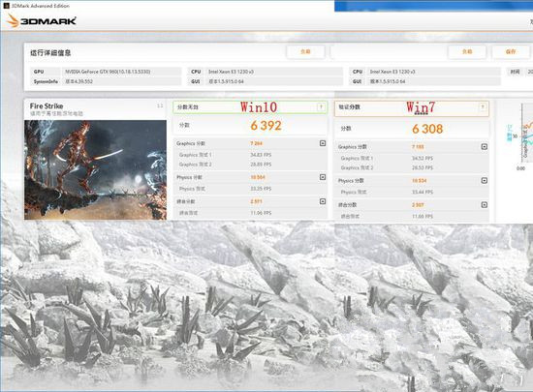
Task: Click the 运行详细信息 run details heading
Action: [x=50, y=52]
